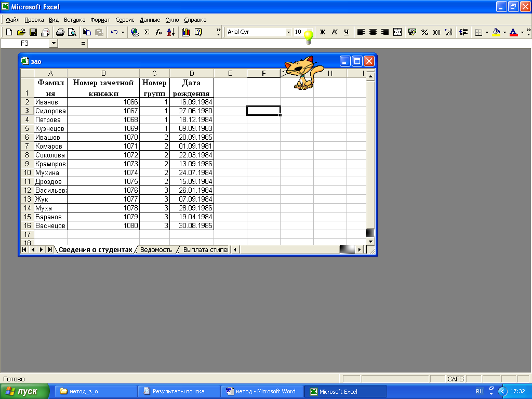This screenshot has width=532, height=399.
Task: Open the Office Assistant help icon
Action: [198, 32]
